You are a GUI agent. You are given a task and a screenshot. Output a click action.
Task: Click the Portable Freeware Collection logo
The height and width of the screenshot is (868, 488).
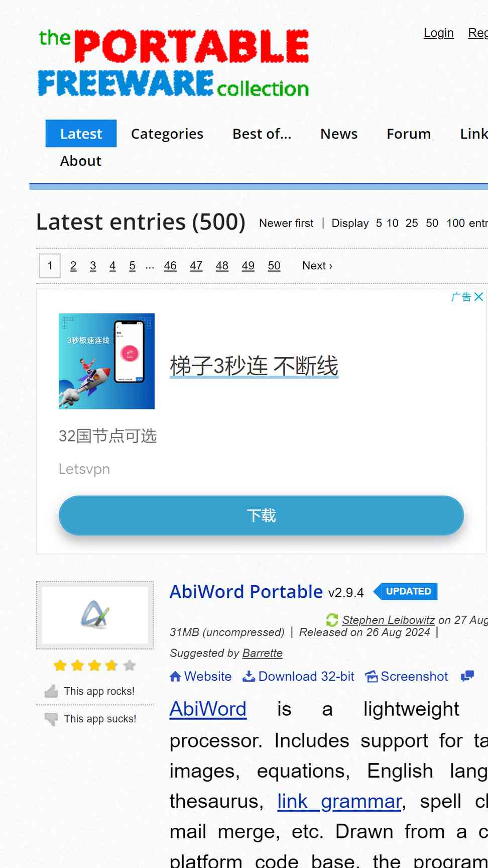(174, 63)
